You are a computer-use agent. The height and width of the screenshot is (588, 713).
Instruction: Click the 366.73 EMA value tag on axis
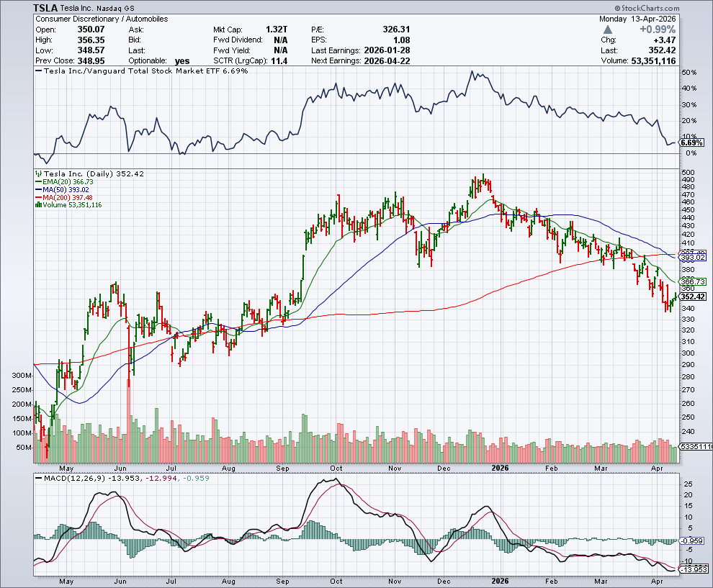(693, 281)
